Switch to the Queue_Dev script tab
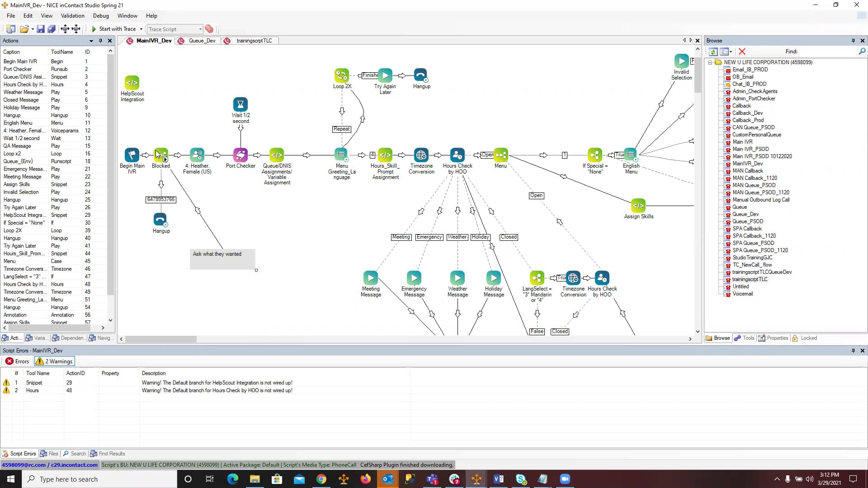Viewport: 868px width, 488px height. tap(202, 41)
